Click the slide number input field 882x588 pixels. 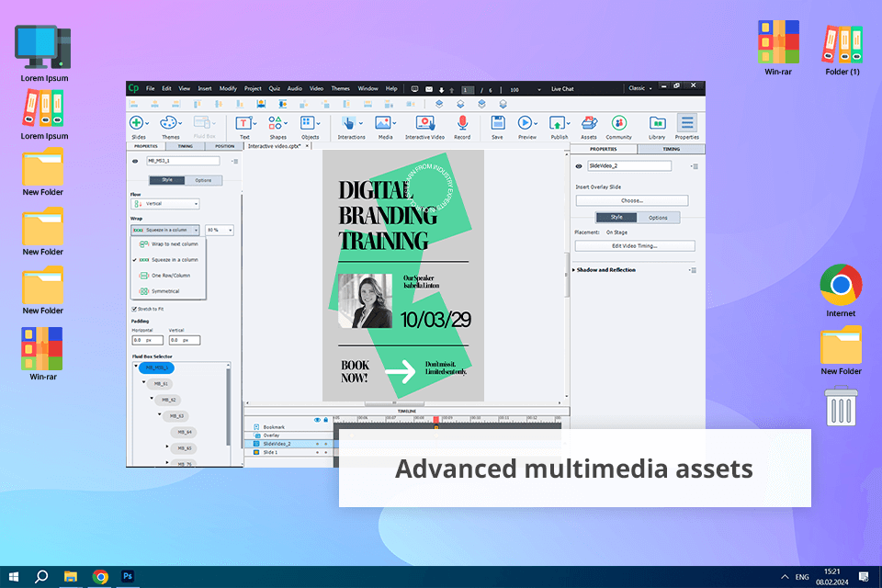[468, 90]
